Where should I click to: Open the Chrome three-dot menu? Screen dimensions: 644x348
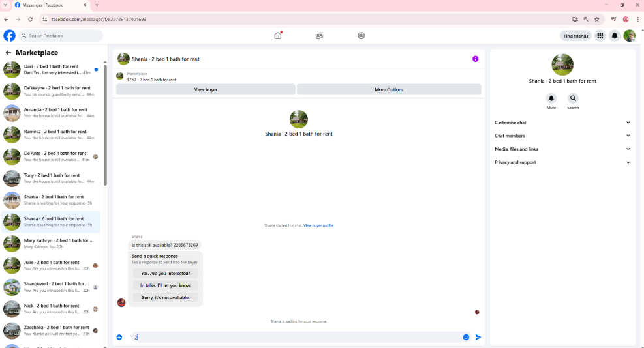pyautogui.click(x=637, y=20)
